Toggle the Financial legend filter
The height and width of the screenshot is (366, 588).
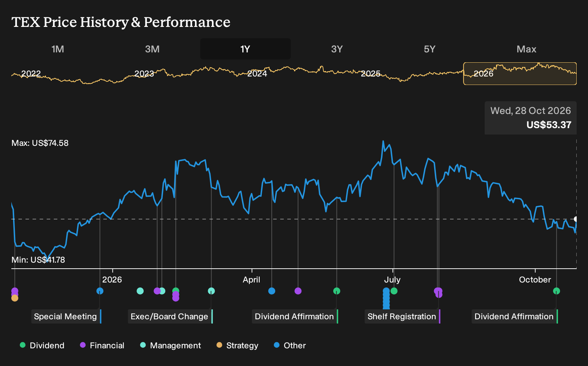[x=102, y=345]
